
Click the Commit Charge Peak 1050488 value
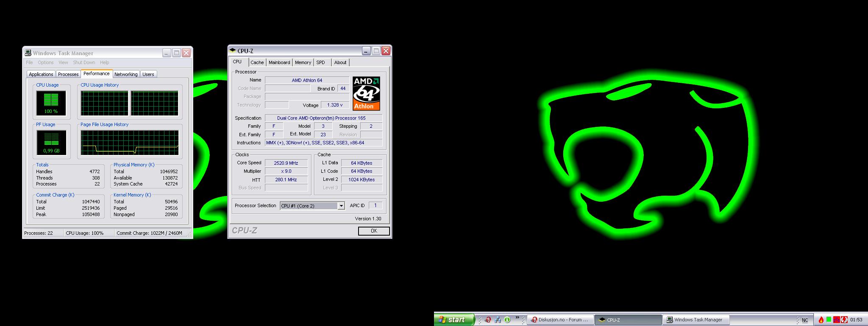coord(91,214)
